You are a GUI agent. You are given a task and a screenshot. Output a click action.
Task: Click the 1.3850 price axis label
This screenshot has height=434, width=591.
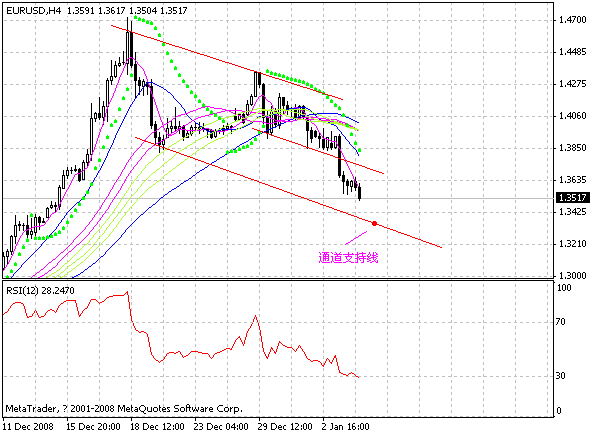pyautogui.click(x=573, y=148)
